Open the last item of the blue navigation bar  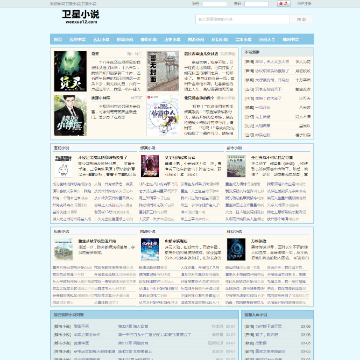291,39
